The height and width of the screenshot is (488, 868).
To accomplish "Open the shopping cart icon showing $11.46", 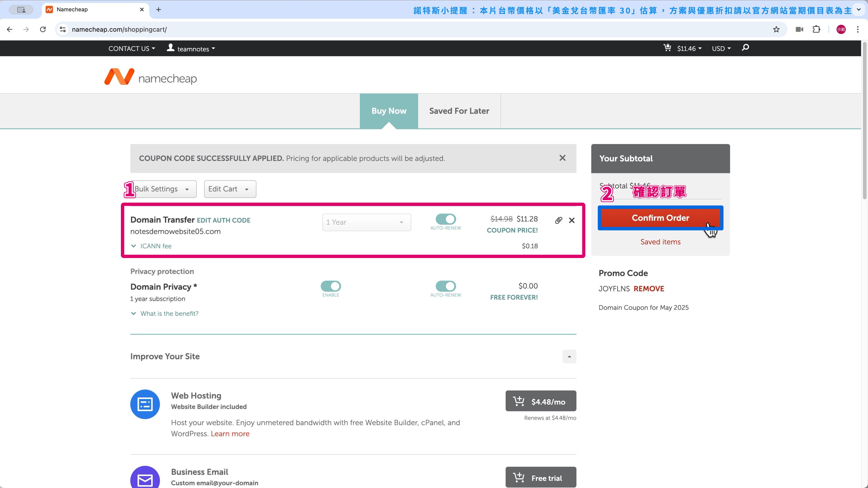I will pyautogui.click(x=667, y=48).
